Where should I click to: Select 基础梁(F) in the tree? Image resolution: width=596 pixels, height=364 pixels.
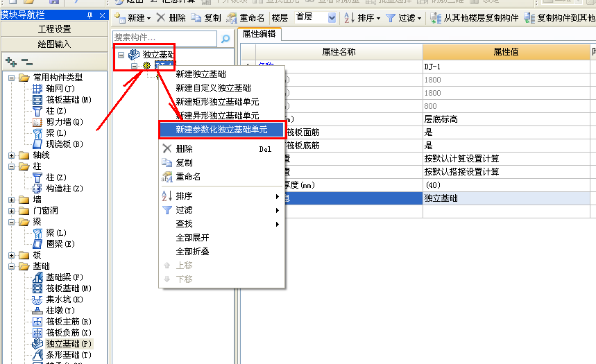(x=65, y=277)
